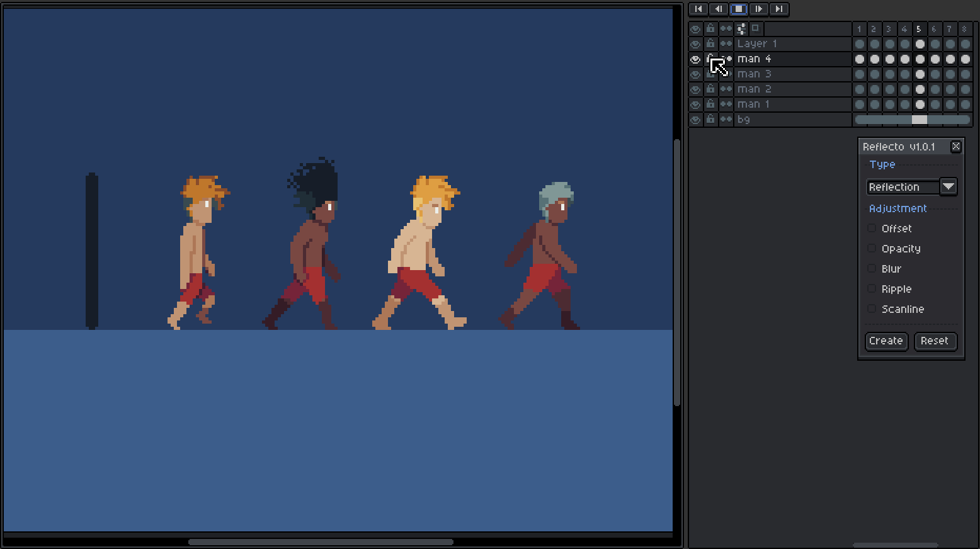This screenshot has height=549, width=980.
Task: Enable the Ripple adjustment checkbox
Action: coord(872,288)
